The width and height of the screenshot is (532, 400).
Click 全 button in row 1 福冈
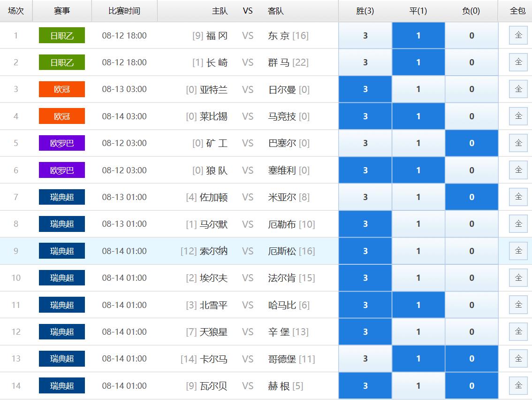518,35
